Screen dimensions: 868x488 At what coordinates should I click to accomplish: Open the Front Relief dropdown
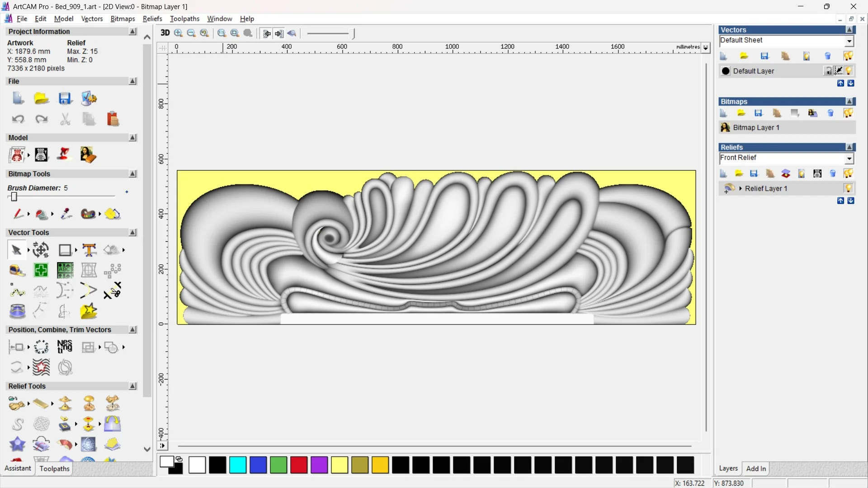849,158
